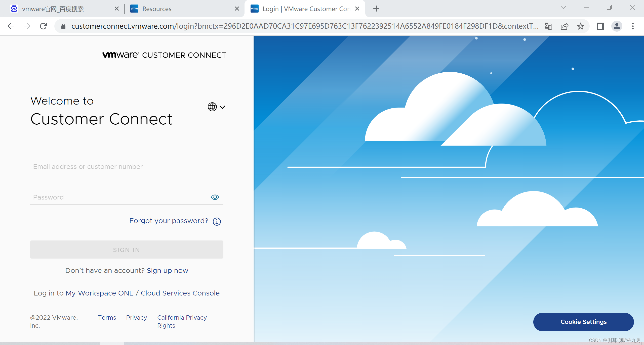Expand the browser tab options dropdown
The width and height of the screenshot is (644, 345).
(x=563, y=9)
